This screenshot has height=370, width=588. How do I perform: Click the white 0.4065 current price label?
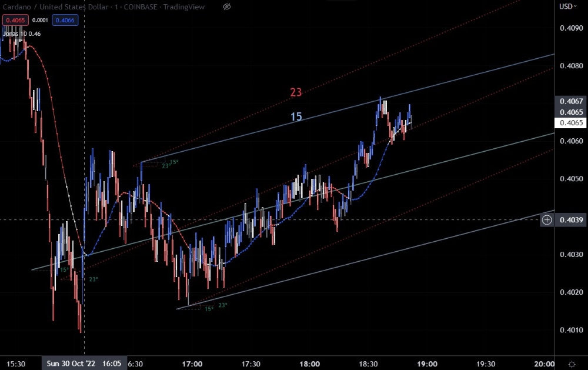pos(571,123)
